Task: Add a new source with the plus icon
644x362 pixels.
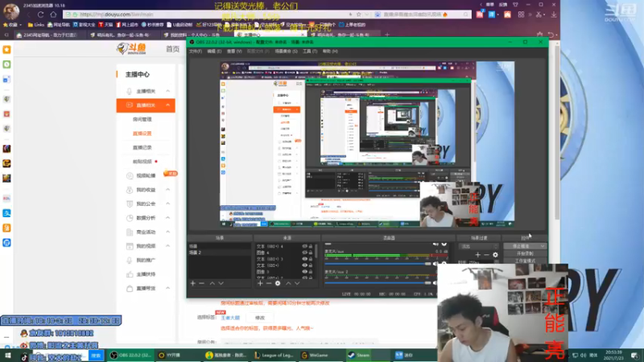Action: (260, 283)
